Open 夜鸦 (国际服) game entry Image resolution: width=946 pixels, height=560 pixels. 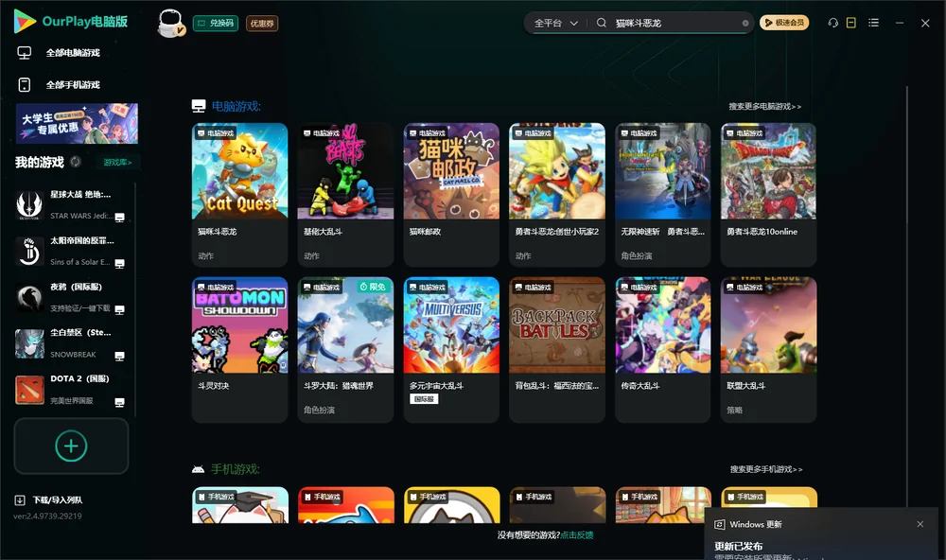(x=71, y=297)
